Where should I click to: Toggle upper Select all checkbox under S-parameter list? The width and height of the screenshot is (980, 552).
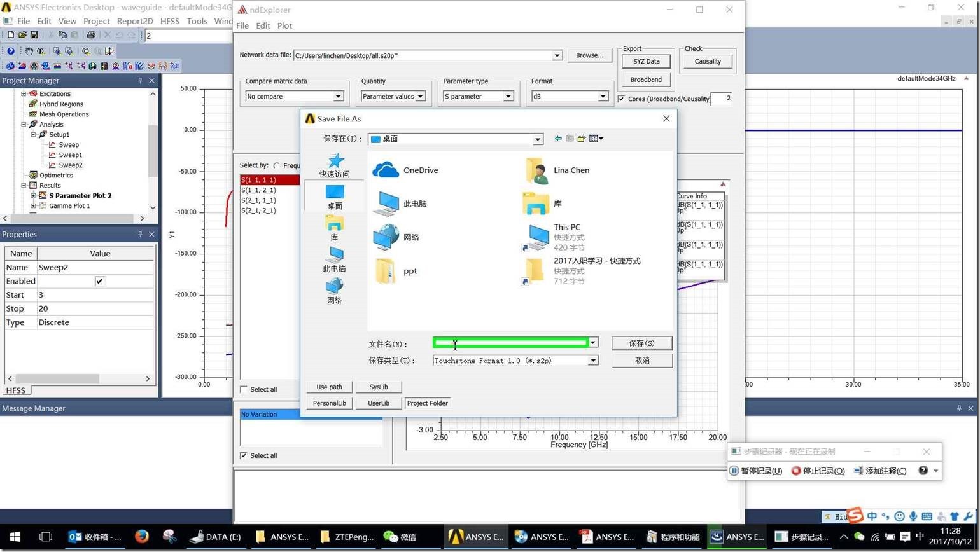point(244,389)
